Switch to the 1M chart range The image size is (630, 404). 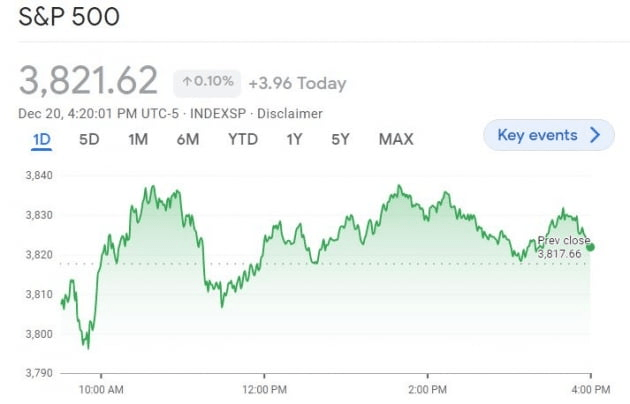(138, 139)
